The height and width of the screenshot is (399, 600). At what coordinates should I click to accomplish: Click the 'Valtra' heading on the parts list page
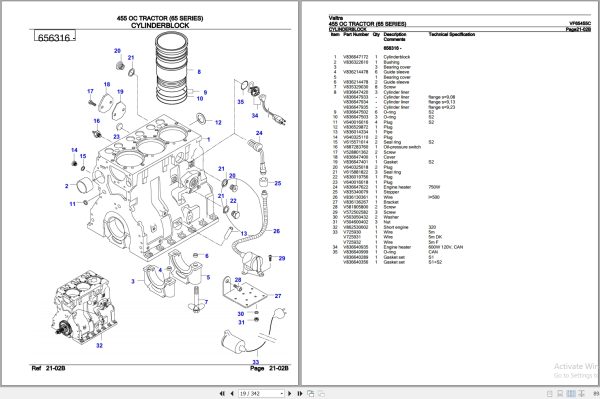336,18
